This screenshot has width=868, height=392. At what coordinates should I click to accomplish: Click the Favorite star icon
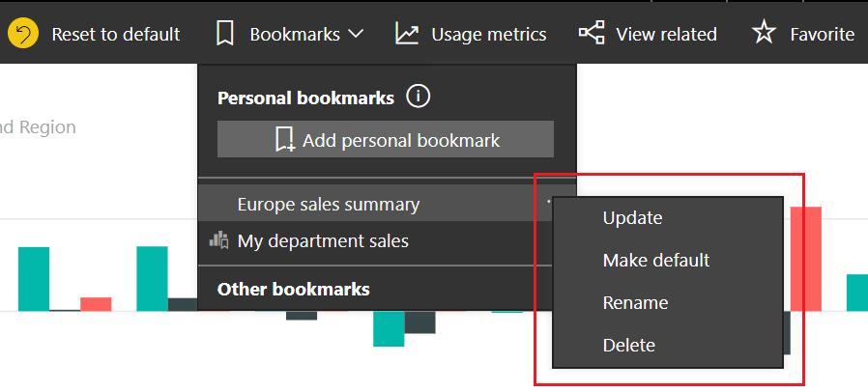(x=765, y=35)
